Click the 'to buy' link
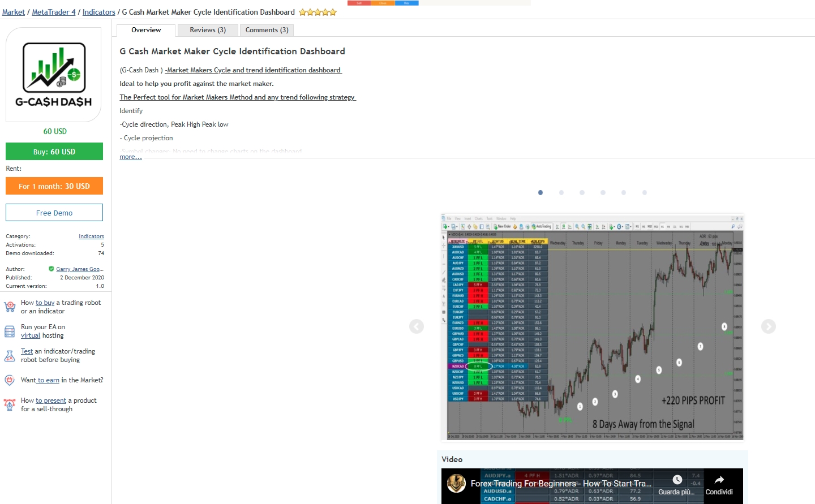The height and width of the screenshot is (504, 815). tap(45, 303)
